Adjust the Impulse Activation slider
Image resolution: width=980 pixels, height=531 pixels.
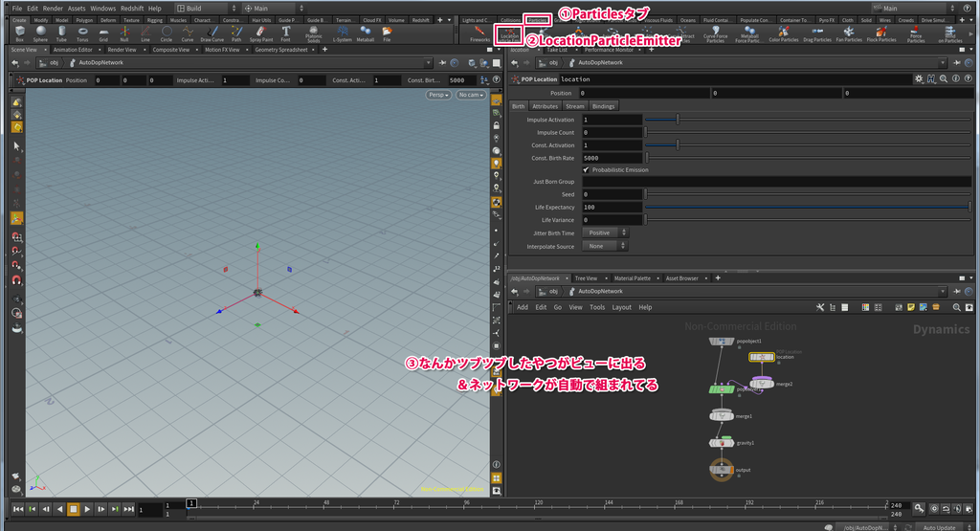tap(808, 120)
